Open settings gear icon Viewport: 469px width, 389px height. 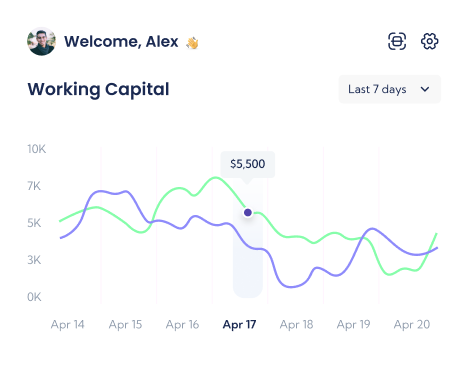pyautogui.click(x=430, y=41)
